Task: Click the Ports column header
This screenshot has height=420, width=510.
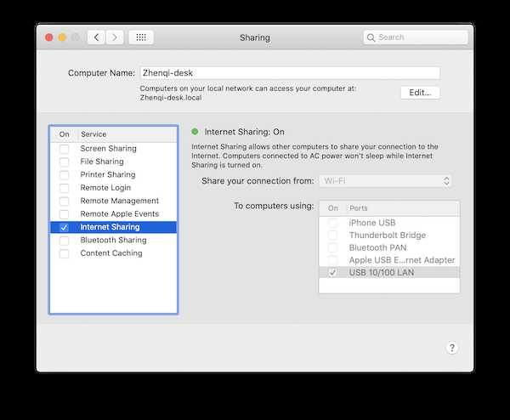Action: 359,208
